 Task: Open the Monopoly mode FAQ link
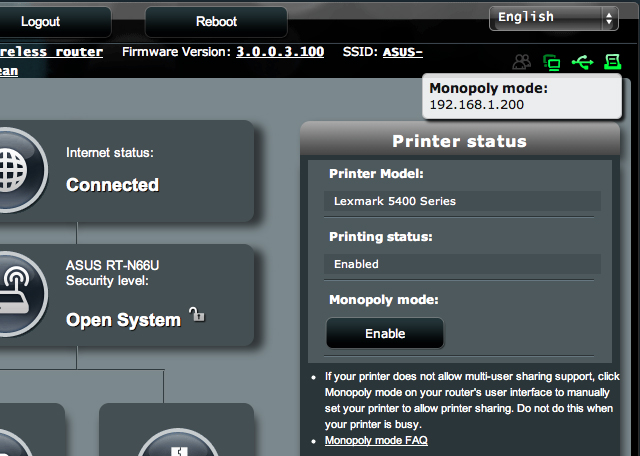click(376, 440)
